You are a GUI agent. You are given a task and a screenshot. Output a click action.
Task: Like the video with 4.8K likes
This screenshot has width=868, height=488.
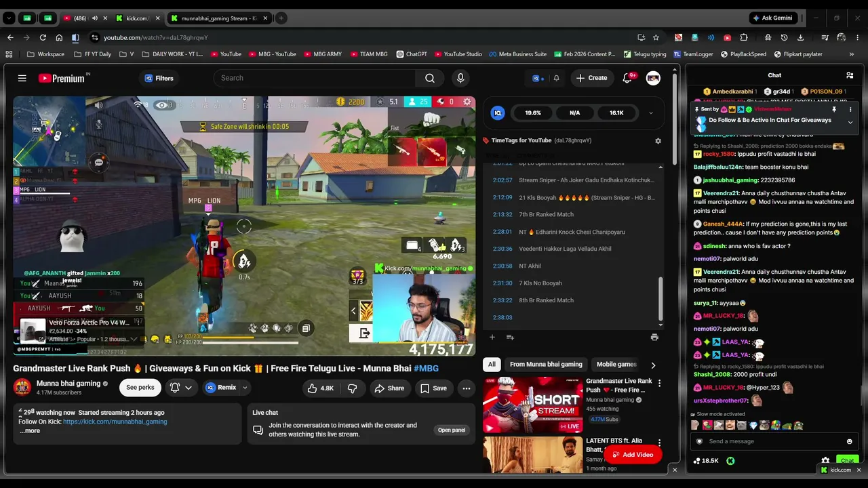pos(321,388)
